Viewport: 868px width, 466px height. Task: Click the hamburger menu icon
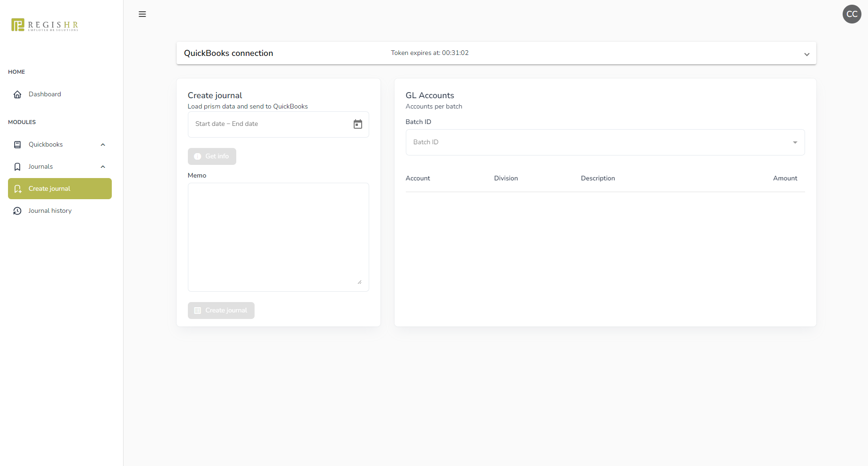pos(142,14)
